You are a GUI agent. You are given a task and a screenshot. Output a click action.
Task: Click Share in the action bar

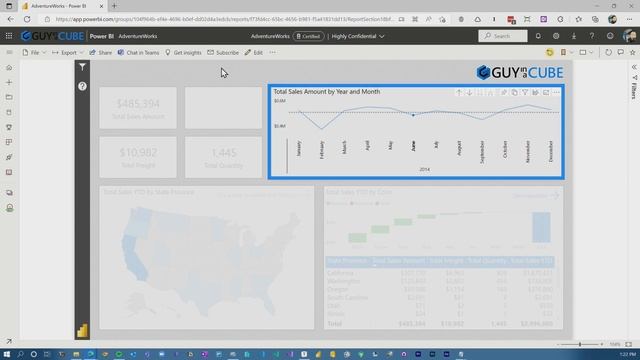coord(100,53)
